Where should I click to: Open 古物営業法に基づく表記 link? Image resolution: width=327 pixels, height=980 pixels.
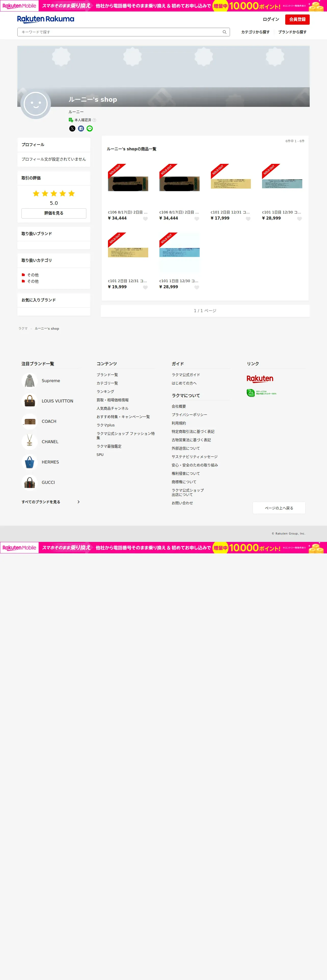191,440
